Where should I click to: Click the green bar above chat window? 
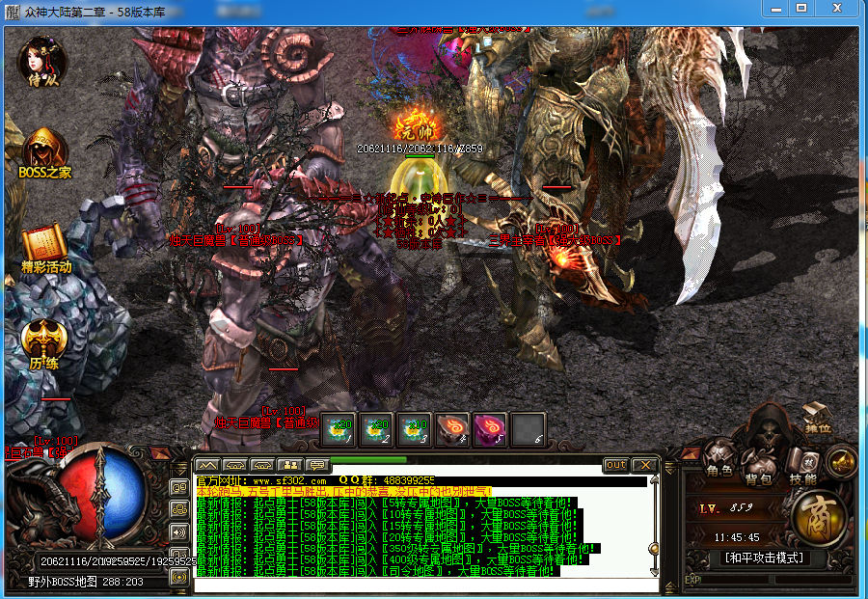pos(368,459)
